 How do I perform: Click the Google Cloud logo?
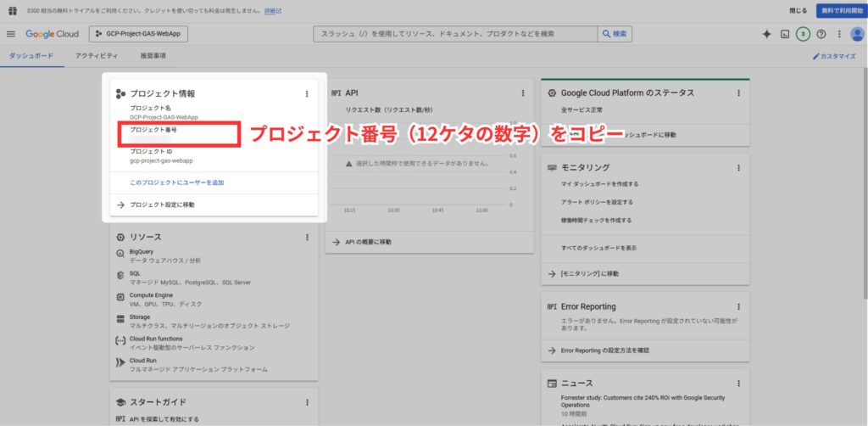click(x=52, y=34)
